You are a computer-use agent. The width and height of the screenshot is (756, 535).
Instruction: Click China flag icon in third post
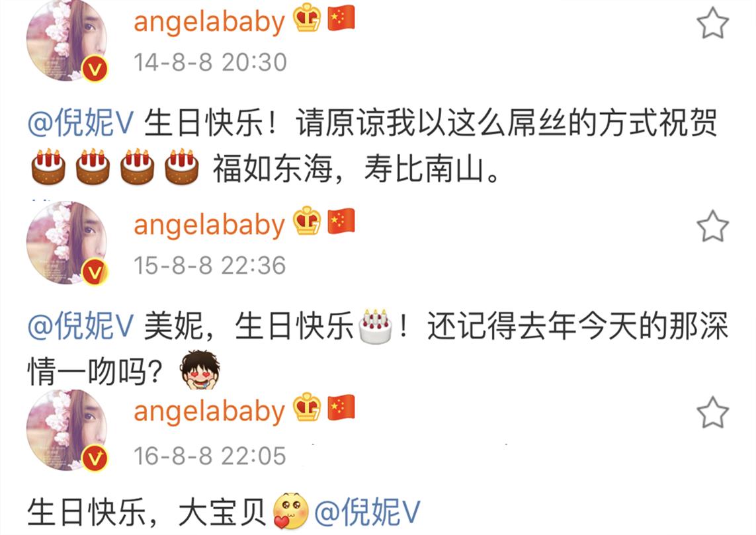point(341,408)
